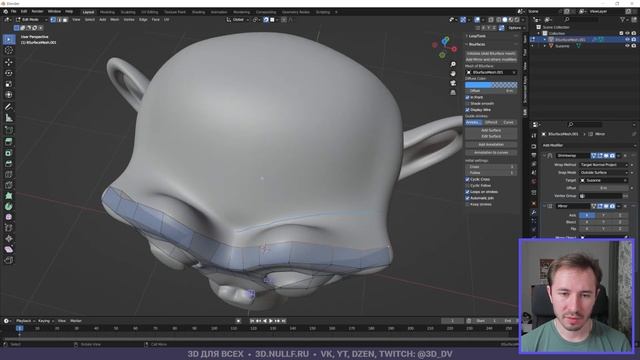
Task: Collapse the Shrinkwrap modifier panel
Action: pos(544,156)
